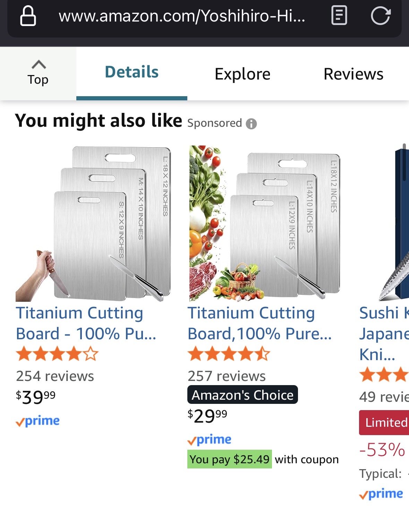This screenshot has height=532, width=409.
Task: Click prime logo under $39.99 item
Action: tap(38, 421)
